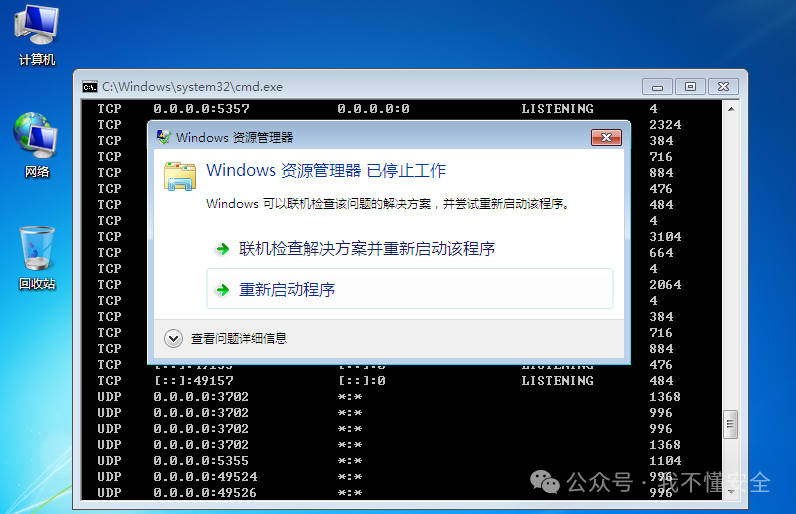Screen dimensions: 796x514
Task: Choose 联机检查解决方案并重新启动该程序
Action: pos(410,249)
